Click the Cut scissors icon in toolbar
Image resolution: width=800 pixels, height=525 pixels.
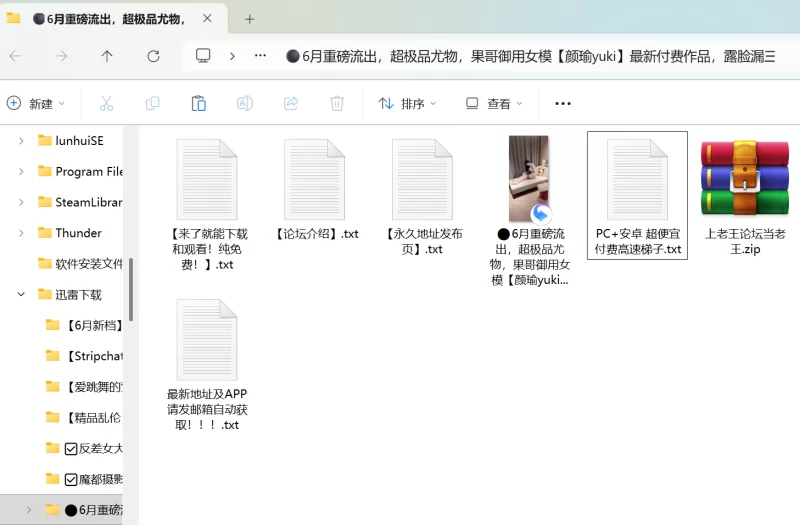pyautogui.click(x=106, y=103)
